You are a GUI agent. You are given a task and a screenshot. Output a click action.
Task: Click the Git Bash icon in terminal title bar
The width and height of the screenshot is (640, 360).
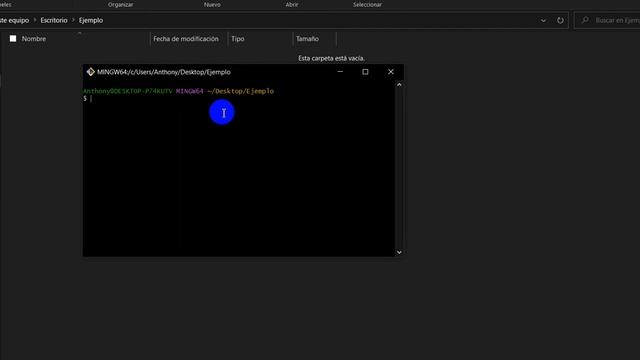tap(90, 72)
